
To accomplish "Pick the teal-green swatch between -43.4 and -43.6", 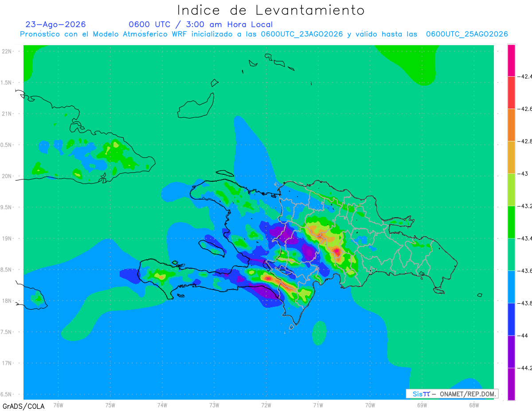I will (x=511, y=254).
